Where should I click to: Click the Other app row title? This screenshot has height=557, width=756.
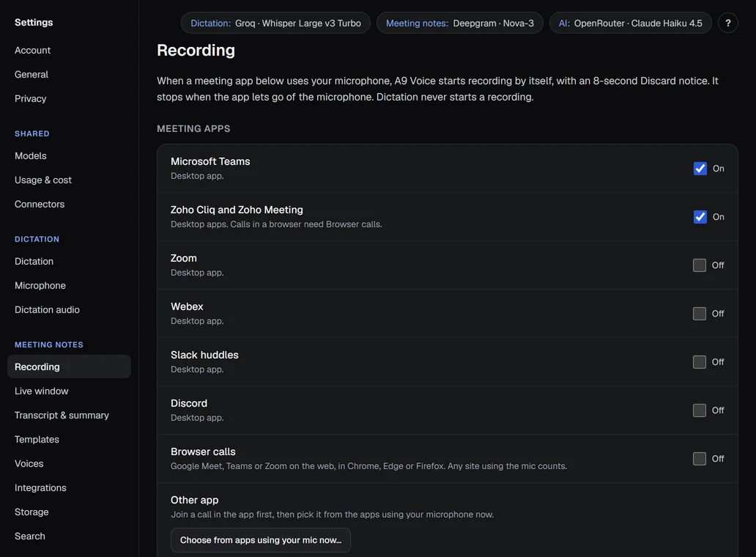point(194,500)
